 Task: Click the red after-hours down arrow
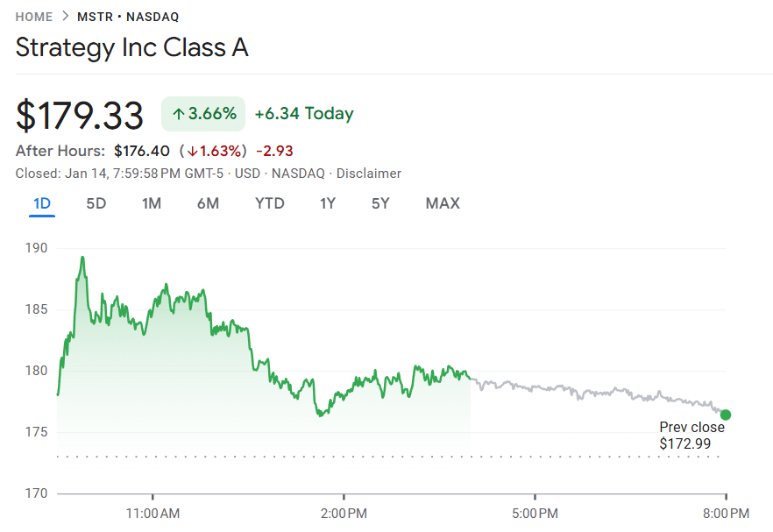point(192,152)
